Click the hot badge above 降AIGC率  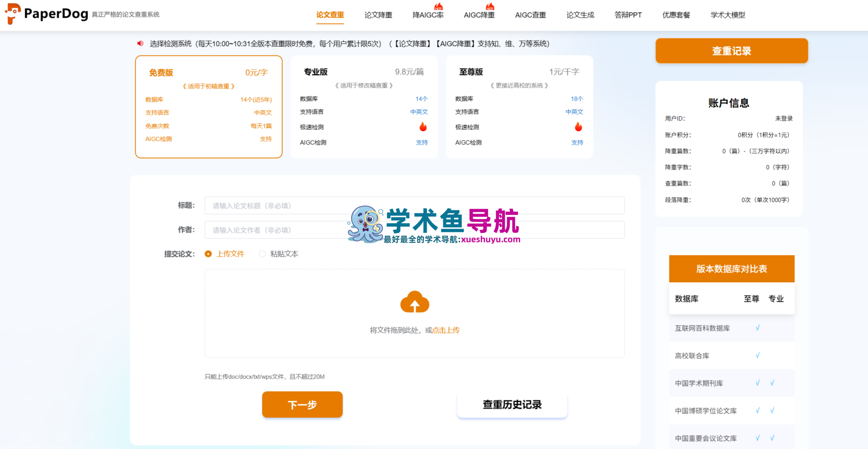coord(439,6)
